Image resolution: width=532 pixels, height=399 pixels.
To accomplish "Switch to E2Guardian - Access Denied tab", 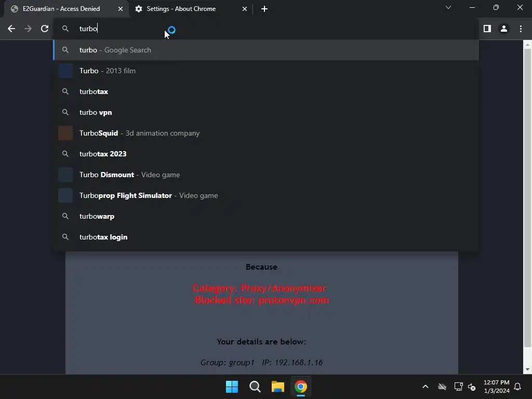I will [66, 9].
